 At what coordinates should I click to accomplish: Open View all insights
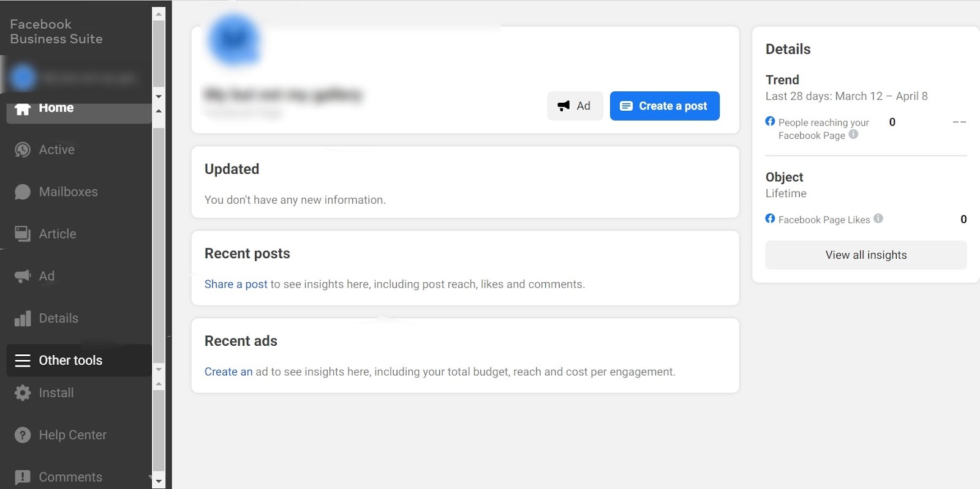tap(865, 255)
